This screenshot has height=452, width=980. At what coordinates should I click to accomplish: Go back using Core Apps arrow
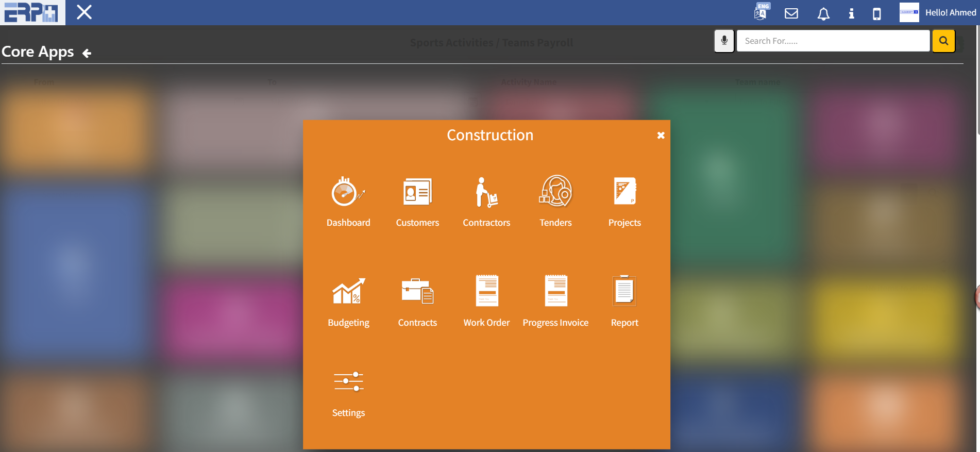coord(87,53)
